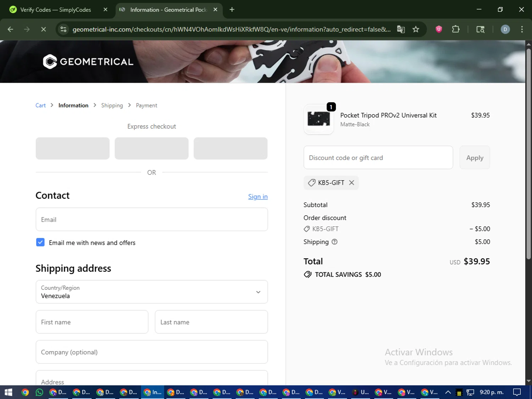Click the KB5-GIFT discount tag chip

[x=331, y=183]
